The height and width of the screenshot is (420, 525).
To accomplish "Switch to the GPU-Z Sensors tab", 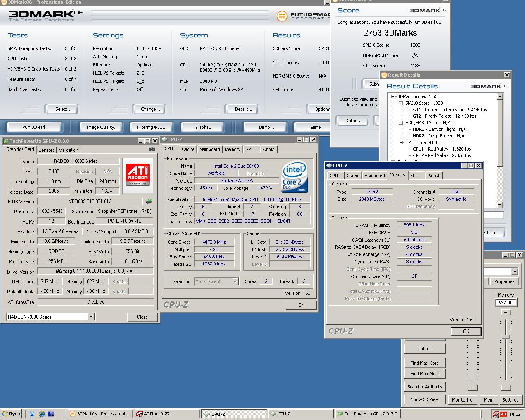I will [x=46, y=150].
